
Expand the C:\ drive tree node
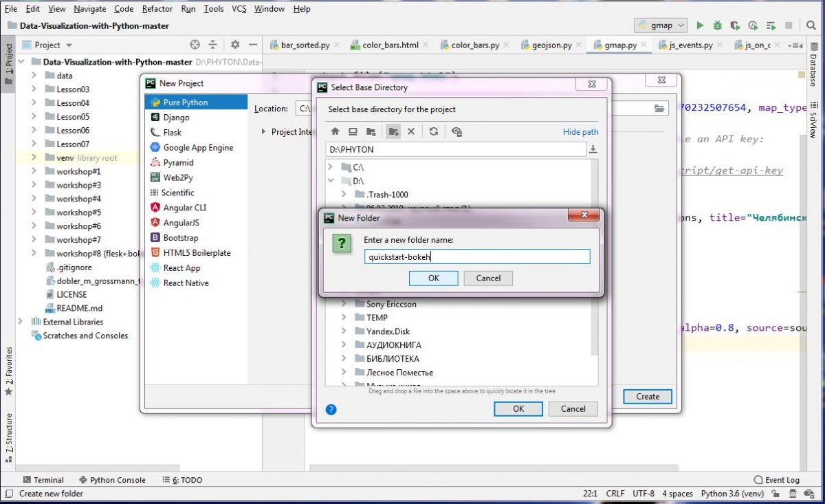(331, 167)
